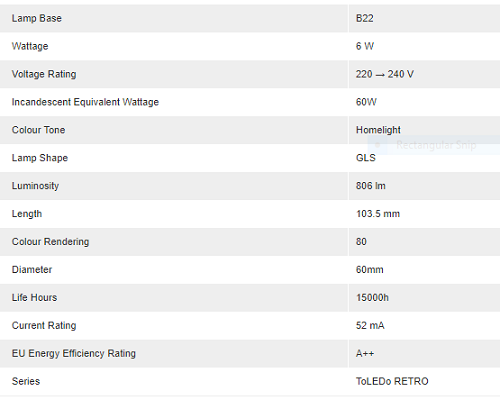Screen dimensions: 500x400
Task: Choose the faded Rectangular Snip menu item
Action: click(x=436, y=145)
